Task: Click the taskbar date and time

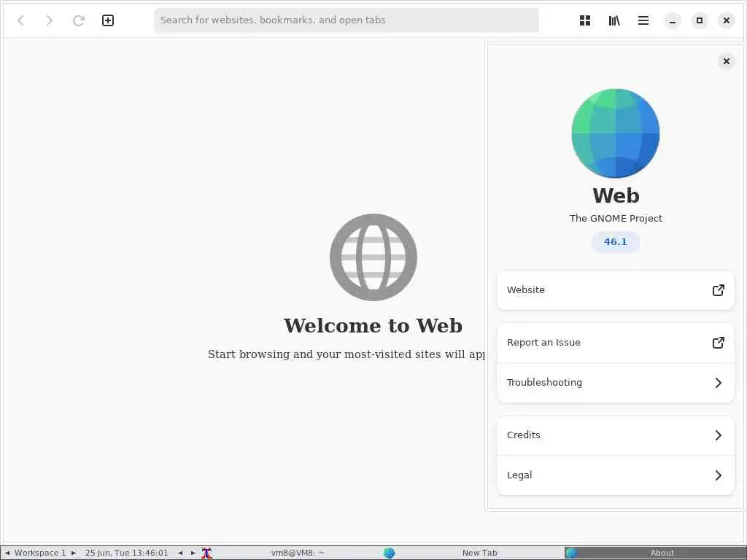Action: pos(126,553)
